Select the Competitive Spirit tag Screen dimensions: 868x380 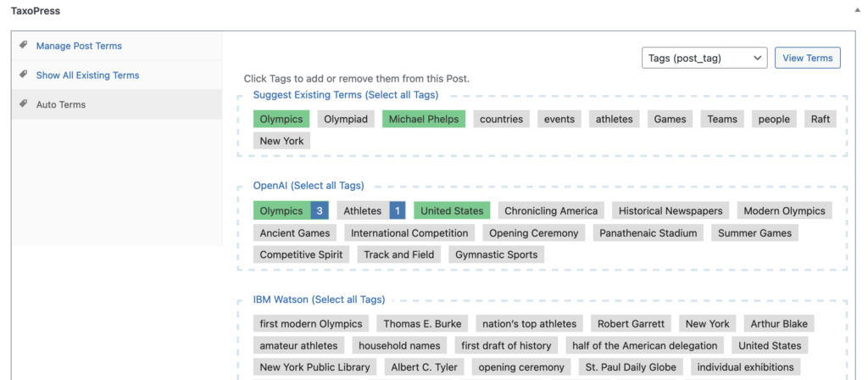(302, 254)
